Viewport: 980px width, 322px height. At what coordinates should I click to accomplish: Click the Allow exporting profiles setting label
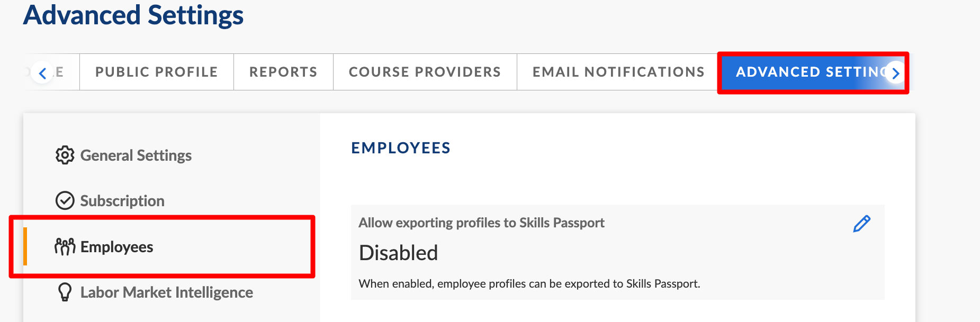pos(481,223)
